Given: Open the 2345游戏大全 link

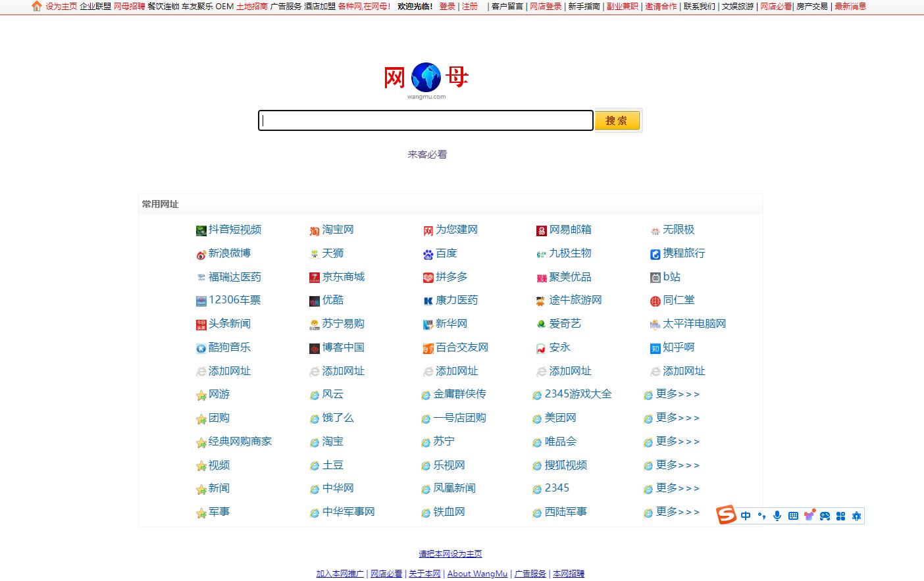Looking at the screenshot, I should click(578, 394).
